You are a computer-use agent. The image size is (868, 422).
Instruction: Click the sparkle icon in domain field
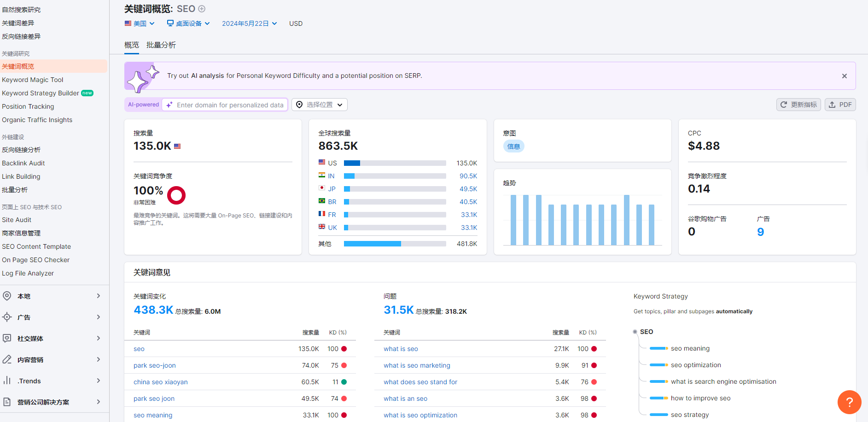(169, 105)
